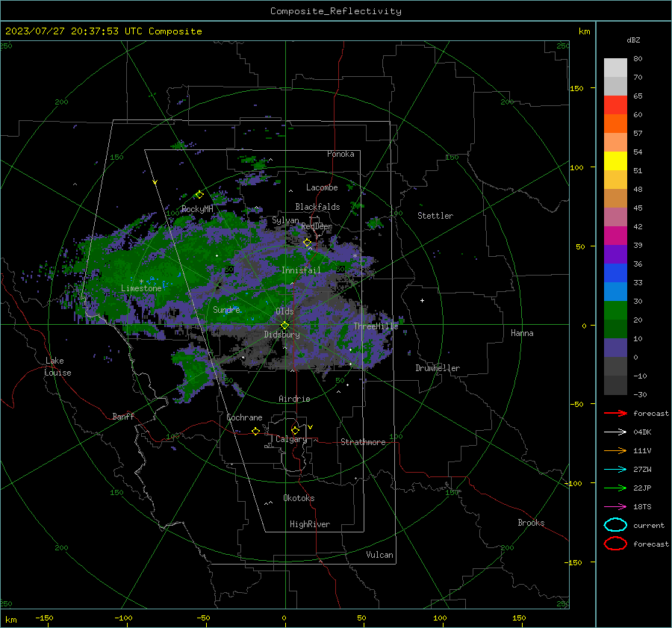
Task: Select the yellow 54-51 dBZ swatch
Action: (x=615, y=161)
